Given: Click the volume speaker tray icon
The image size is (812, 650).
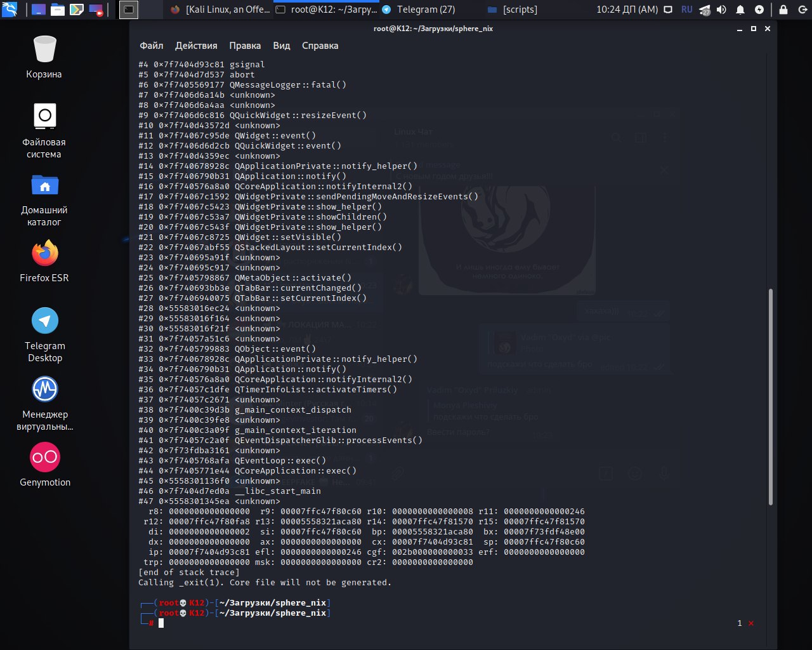Looking at the screenshot, I should tap(721, 10).
